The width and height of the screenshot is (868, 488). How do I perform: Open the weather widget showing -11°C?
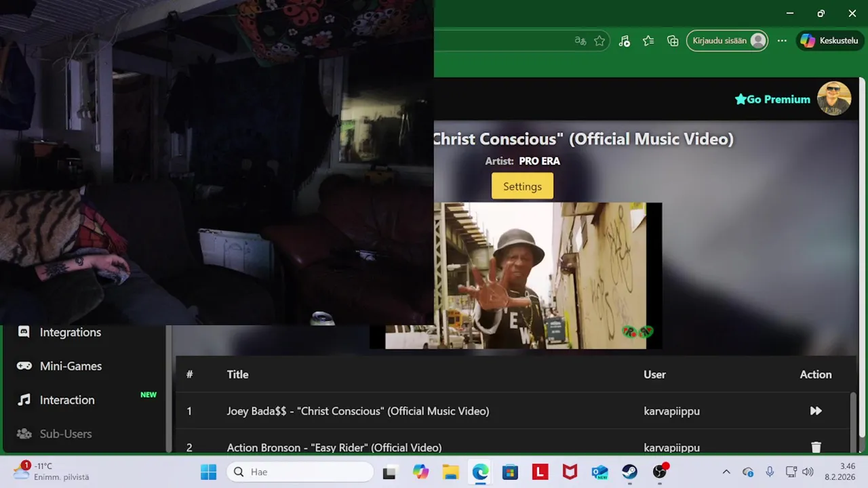52,471
